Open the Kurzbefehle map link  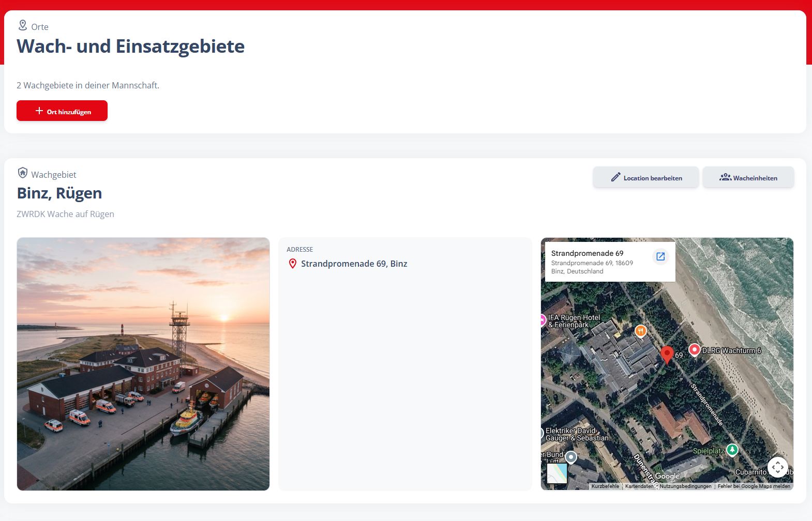(x=605, y=486)
